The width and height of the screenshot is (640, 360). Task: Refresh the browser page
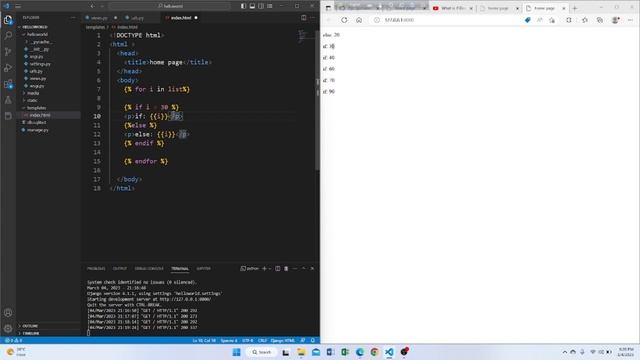tap(344, 20)
